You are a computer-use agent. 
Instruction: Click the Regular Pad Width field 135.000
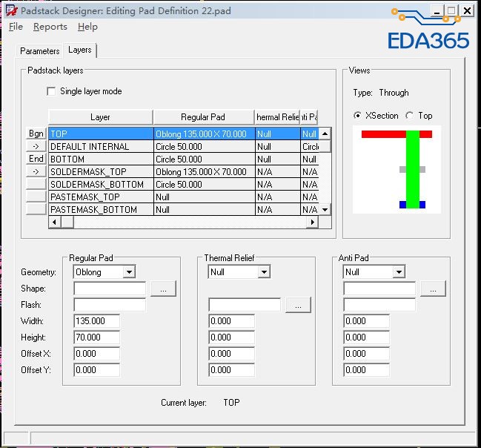pyautogui.click(x=96, y=321)
